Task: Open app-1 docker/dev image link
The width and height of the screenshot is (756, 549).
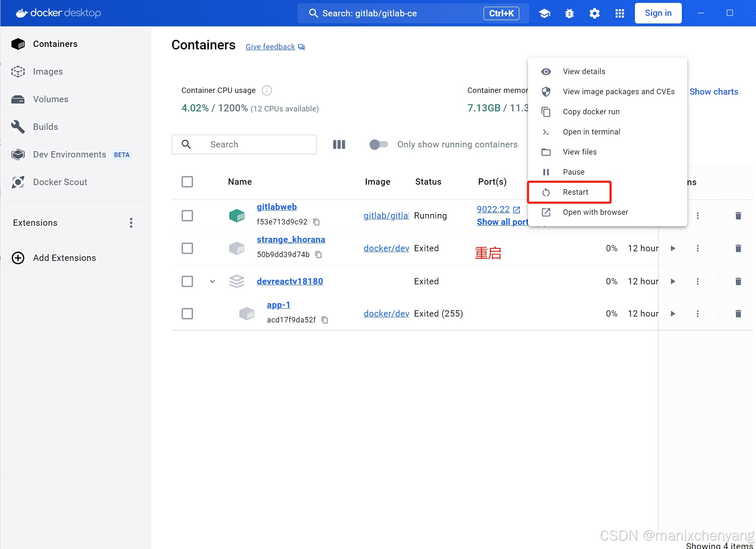Action: click(x=386, y=314)
